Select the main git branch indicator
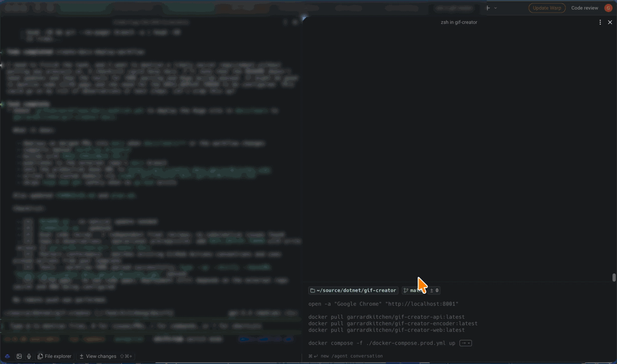The image size is (617, 364). click(x=414, y=290)
